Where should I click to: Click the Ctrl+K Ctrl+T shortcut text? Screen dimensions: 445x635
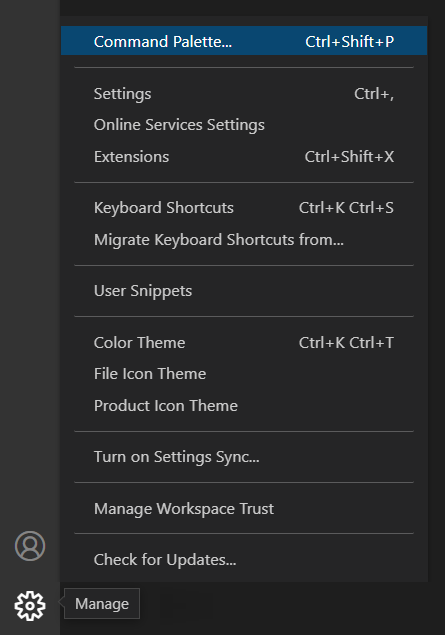346,343
